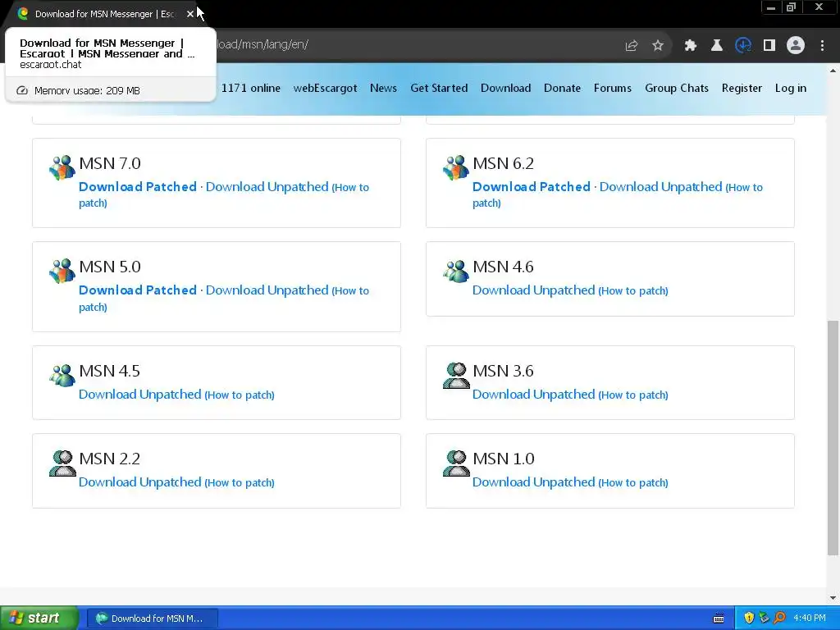Screen dimensions: 840x630
Task: Open the Get Started page
Action: click(439, 88)
